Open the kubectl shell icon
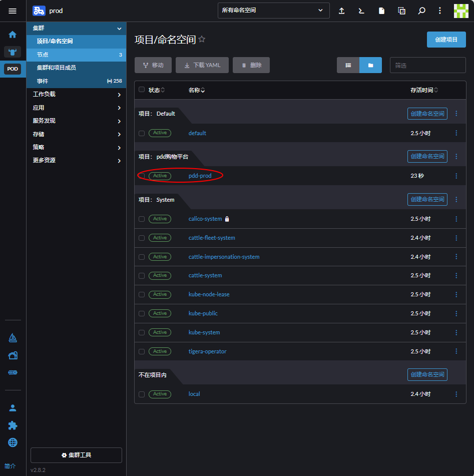The height and width of the screenshot is (476, 474). pyautogui.click(x=361, y=11)
